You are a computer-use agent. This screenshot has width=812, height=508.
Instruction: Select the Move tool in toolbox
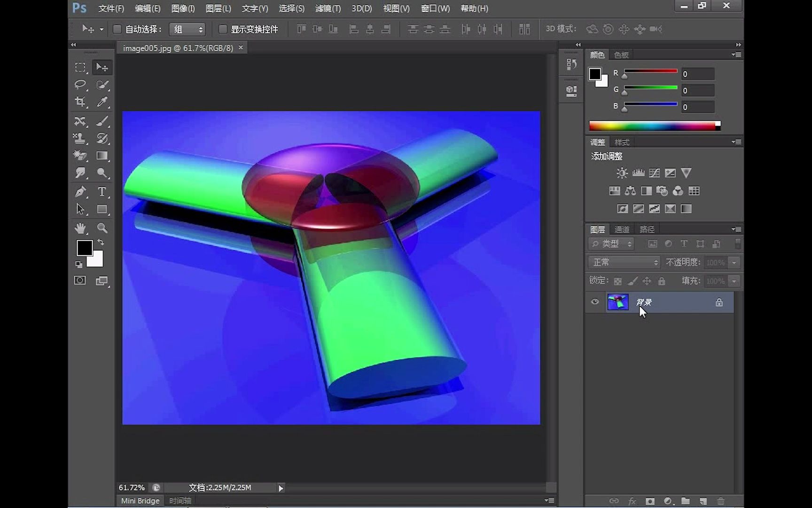click(x=102, y=67)
